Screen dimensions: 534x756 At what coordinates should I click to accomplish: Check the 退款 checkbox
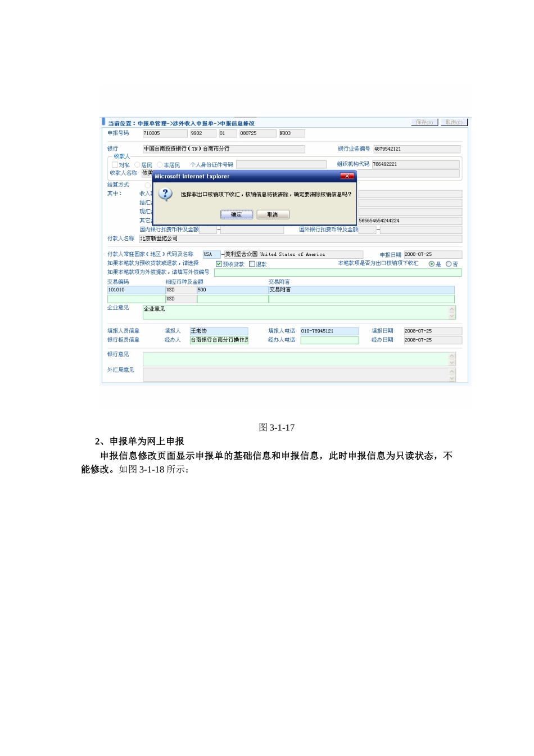(252, 264)
